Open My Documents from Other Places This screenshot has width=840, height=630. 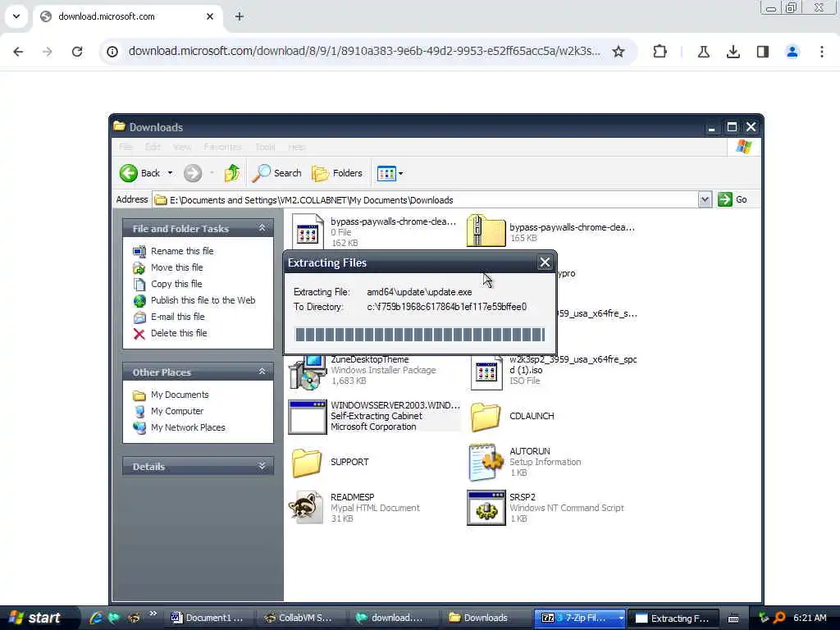[x=180, y=395]
